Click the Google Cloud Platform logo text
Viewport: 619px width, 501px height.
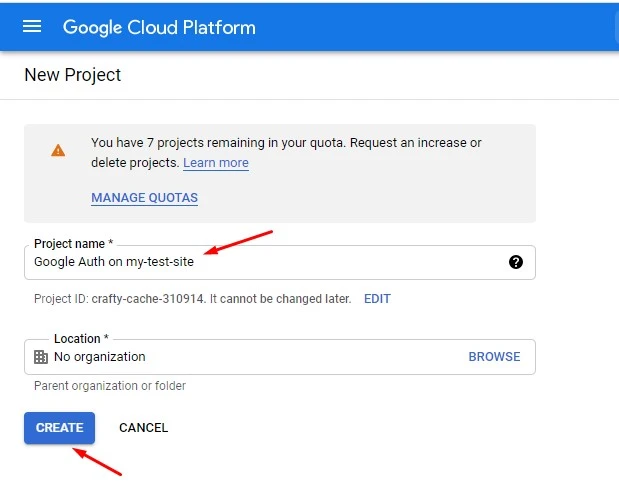click(159, 27)
